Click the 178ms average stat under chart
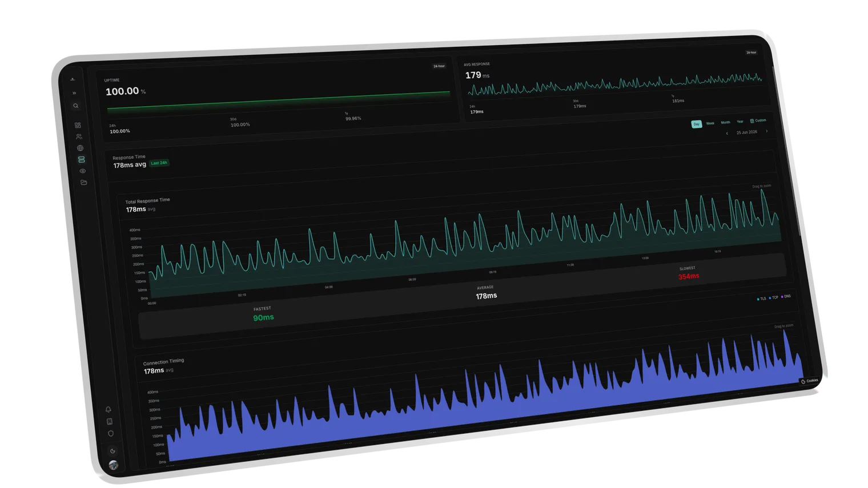Screen dimensions: 868x488 click(487, 296)
